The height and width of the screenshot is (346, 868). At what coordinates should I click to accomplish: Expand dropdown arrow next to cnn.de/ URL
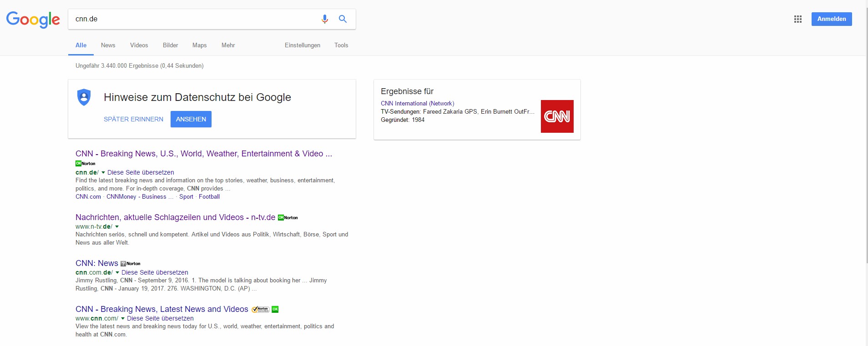coord(103,173)
